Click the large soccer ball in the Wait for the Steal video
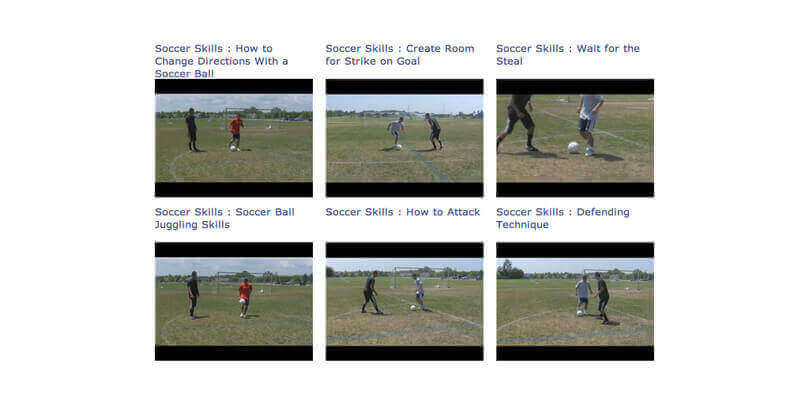 click(574, 147)
